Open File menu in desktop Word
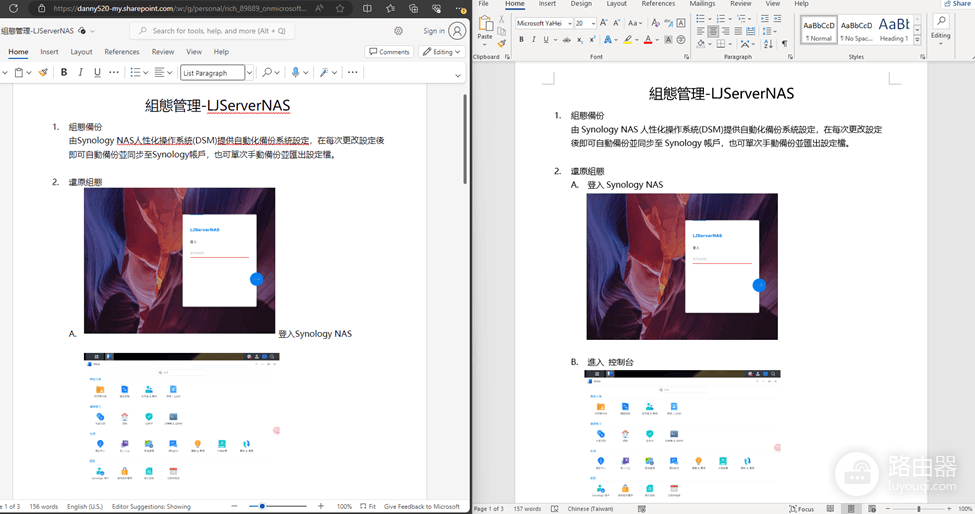Screen dimensions: 975x514 coord(483,4)
